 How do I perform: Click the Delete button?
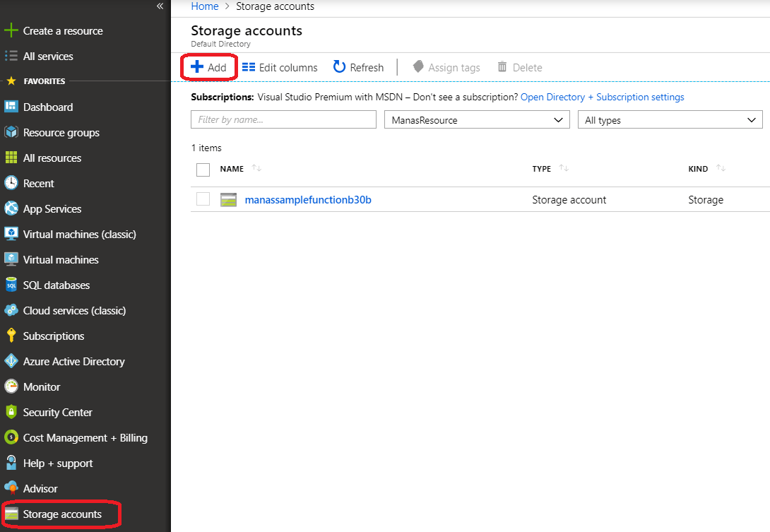pos(520,67)
